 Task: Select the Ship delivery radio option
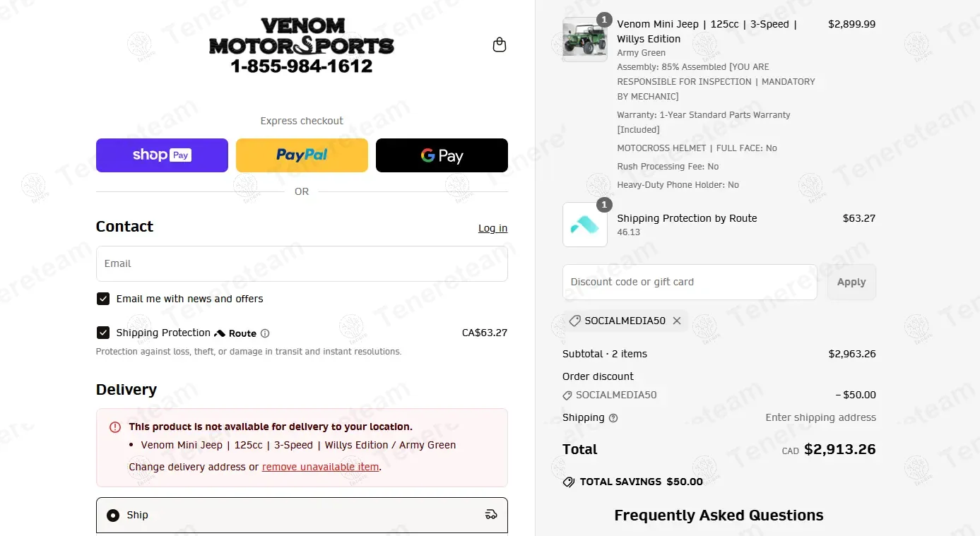click(113, 516)
